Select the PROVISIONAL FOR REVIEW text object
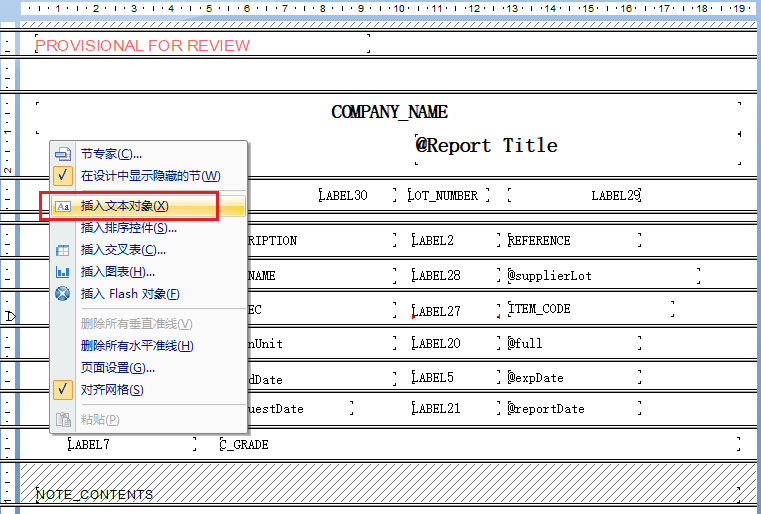Viewport: 761px width, 514px height. tap(143, 45)
